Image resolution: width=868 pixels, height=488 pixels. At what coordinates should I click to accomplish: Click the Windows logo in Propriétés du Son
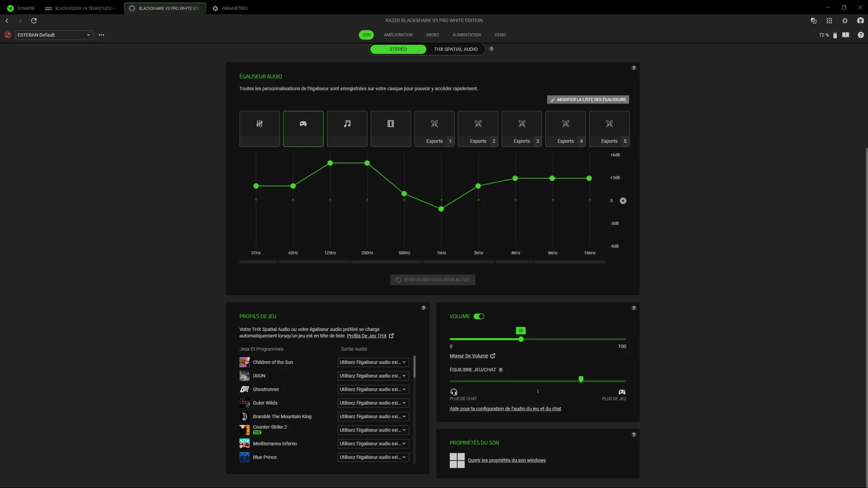(457, 461)
